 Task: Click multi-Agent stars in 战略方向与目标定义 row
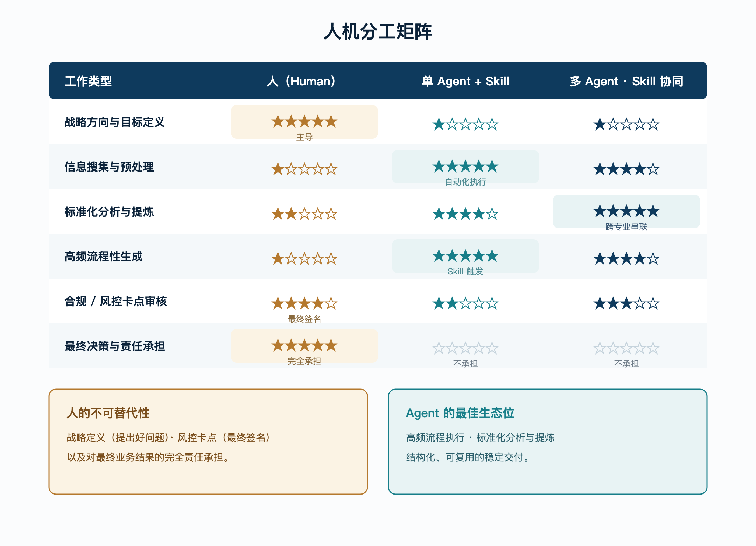[x=626, y=124]
